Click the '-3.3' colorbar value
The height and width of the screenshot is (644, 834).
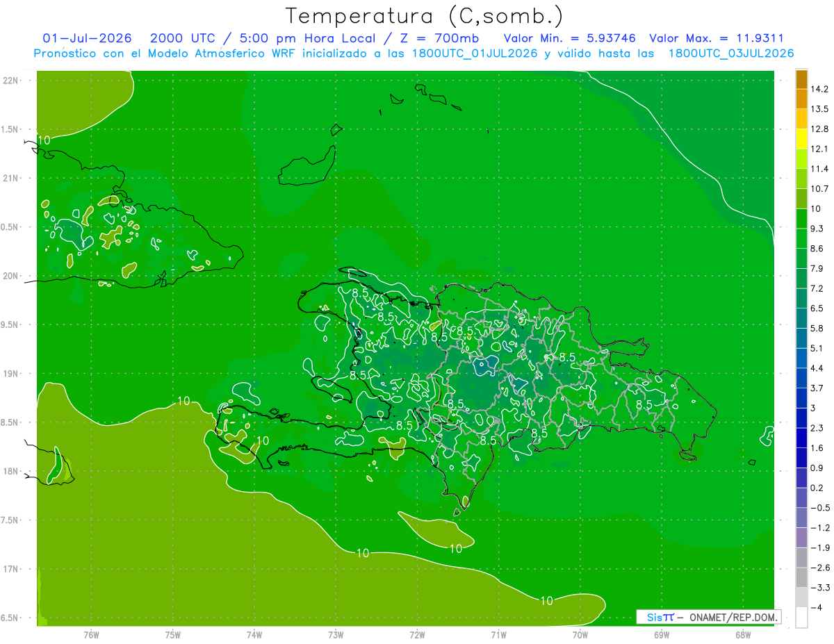tap(819, 587)
